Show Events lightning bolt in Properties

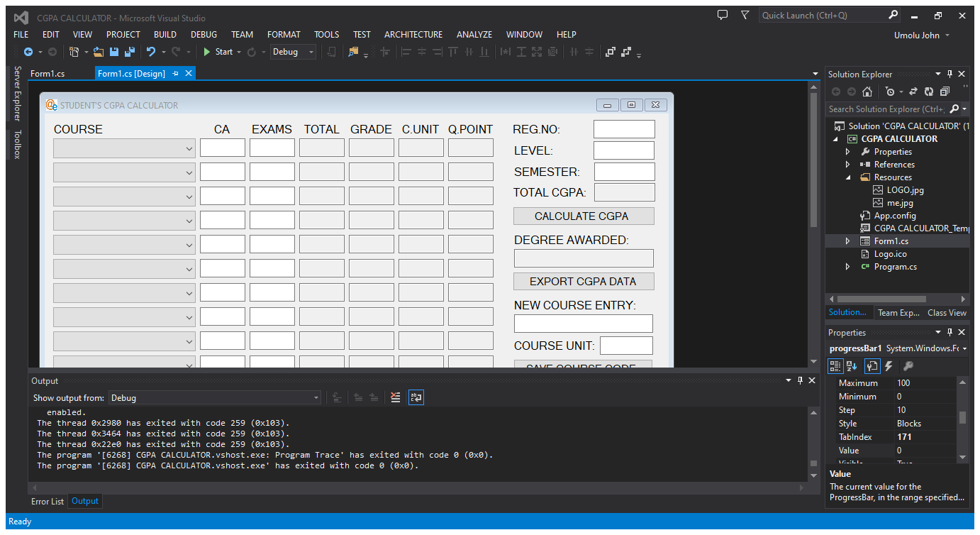[889, 366]
